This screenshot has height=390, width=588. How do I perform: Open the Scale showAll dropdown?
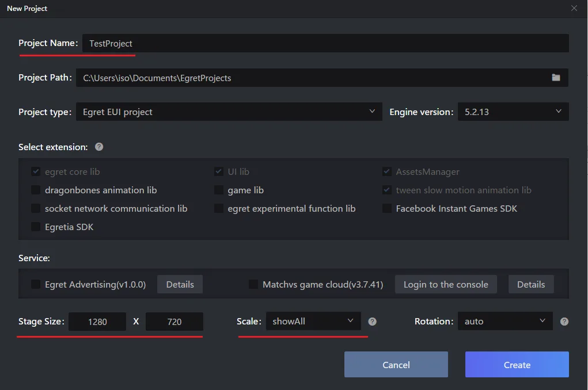tap(313, 321)
